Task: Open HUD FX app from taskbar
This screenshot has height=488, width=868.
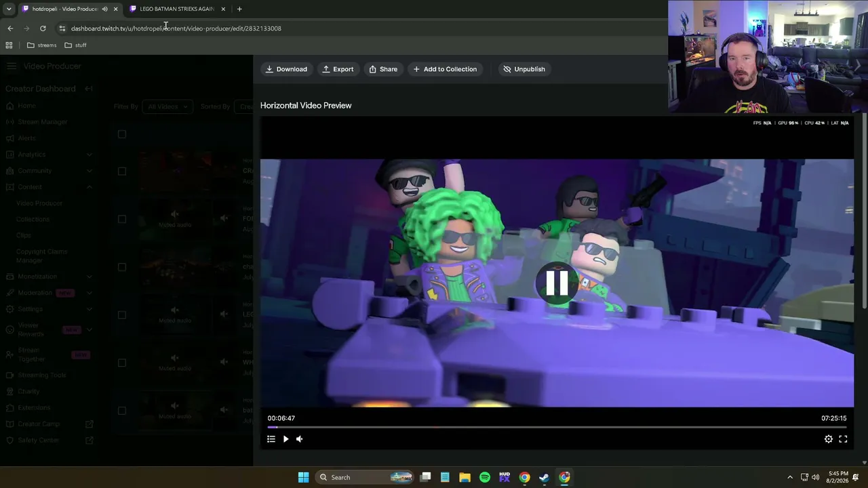Action: click(x=505, y=477)
